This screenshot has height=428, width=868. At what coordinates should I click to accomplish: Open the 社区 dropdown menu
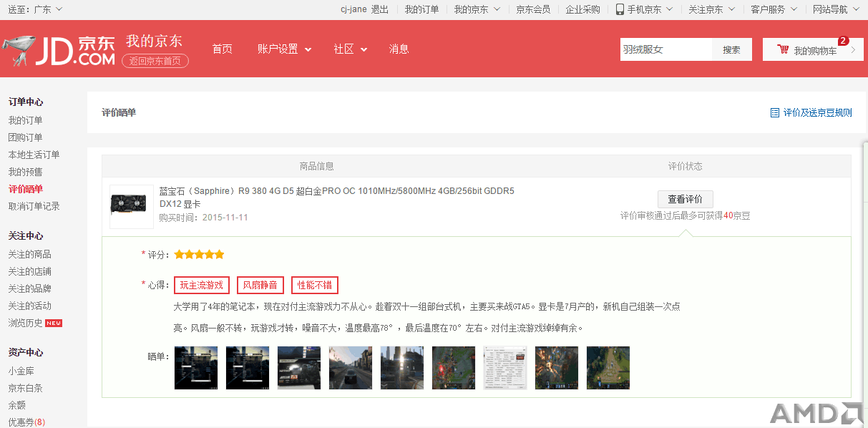(350, 49)
